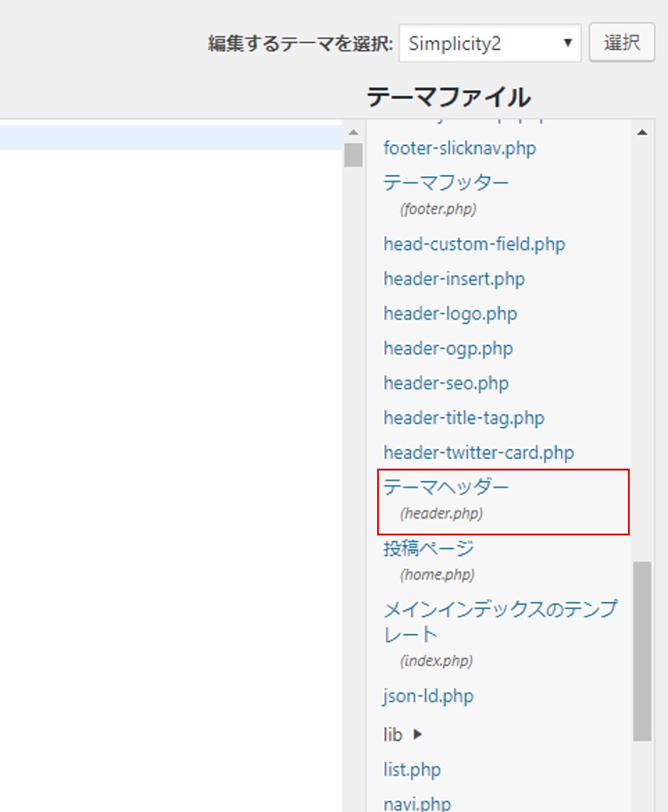This screenshot has height=812, width=668.
Task: Open メインインデックスのテンプレート index.php
Action: coord(500,610)
